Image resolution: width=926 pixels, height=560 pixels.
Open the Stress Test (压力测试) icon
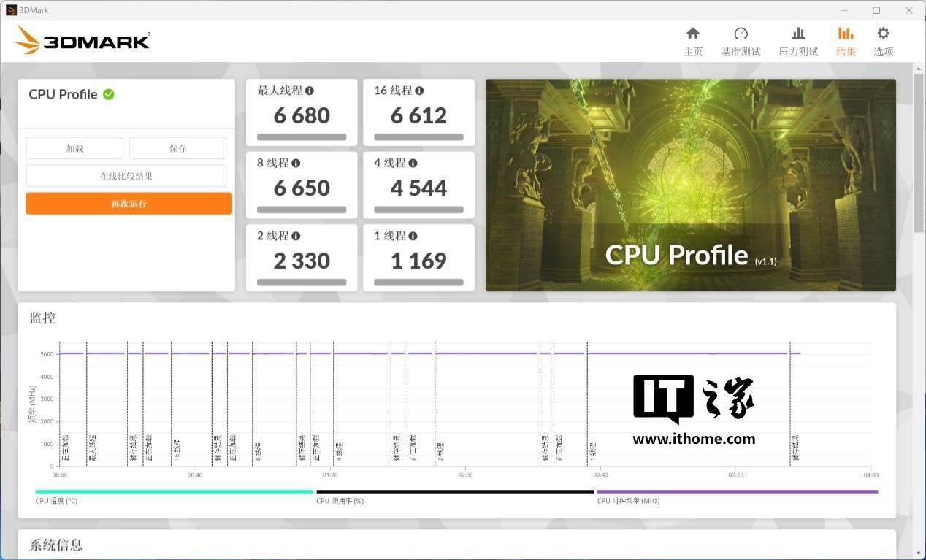click(798, 34)
